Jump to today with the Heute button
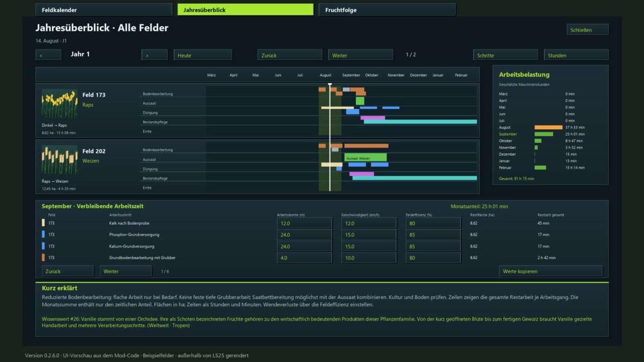 click(203, 55)
